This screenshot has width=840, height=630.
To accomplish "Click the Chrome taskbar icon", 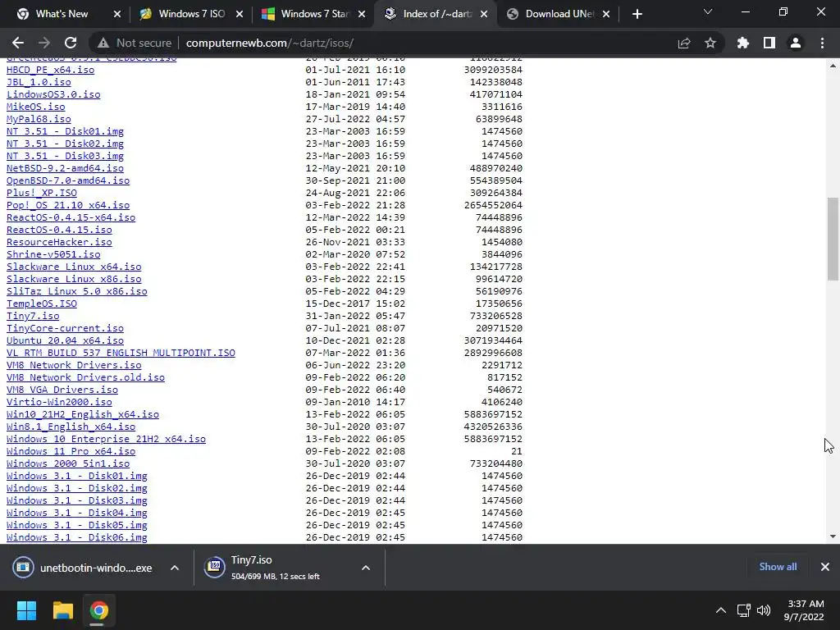I will tap(98, 610).
